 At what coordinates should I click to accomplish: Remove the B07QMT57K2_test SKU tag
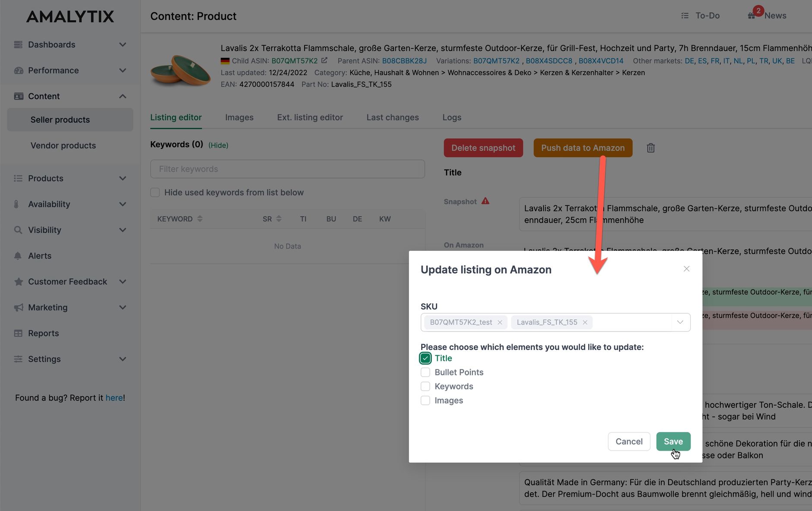(500, 322)
